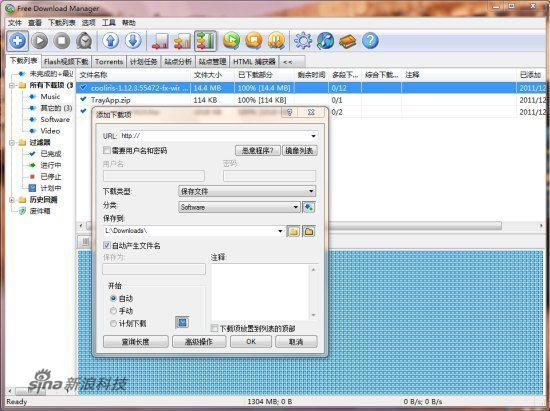Click the orange Stop all downloads icon
The width and height of the screenshot is (550, 411).
pos(254,41)
